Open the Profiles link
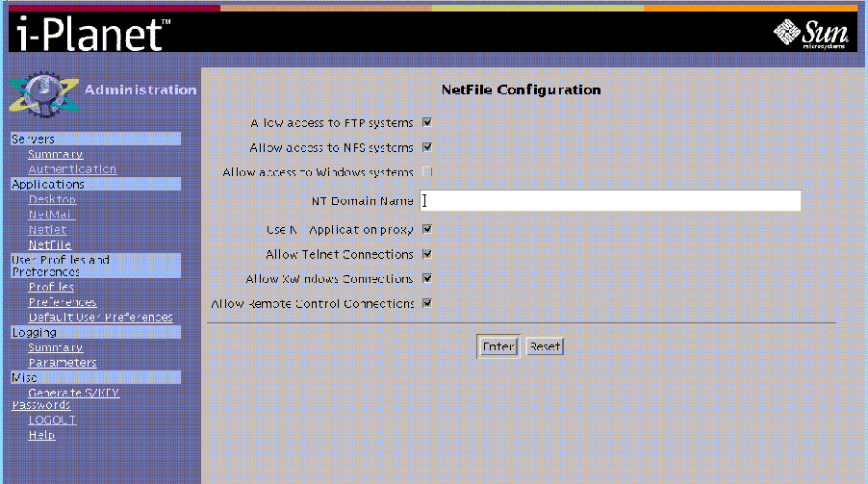Viewport: 868px width, 484px height. (51, 287)
